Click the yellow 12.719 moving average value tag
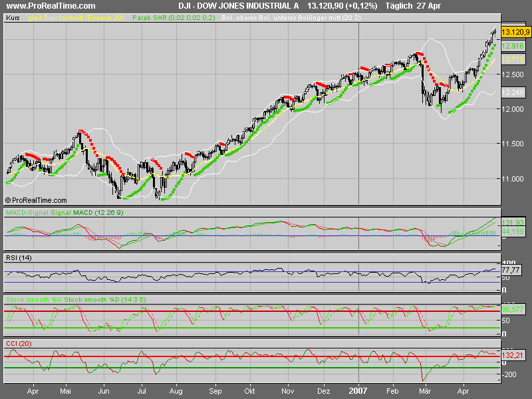This screenshot has height=399, width=532. 513,59
